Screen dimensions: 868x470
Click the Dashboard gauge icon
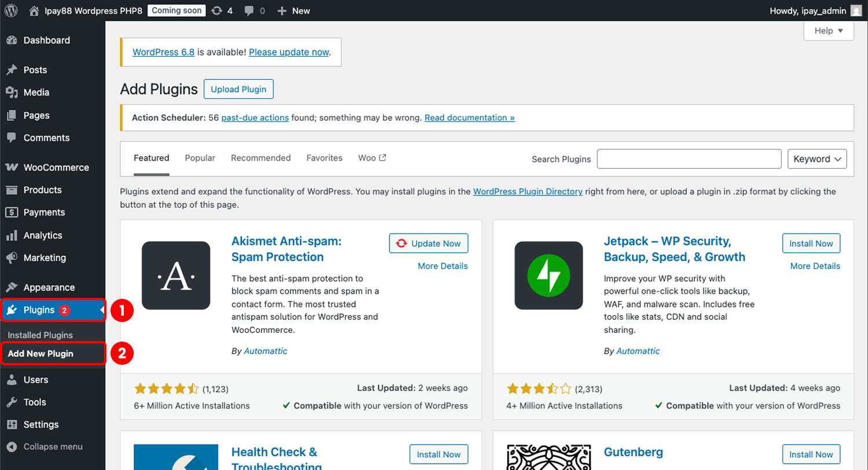click(12, 40)
